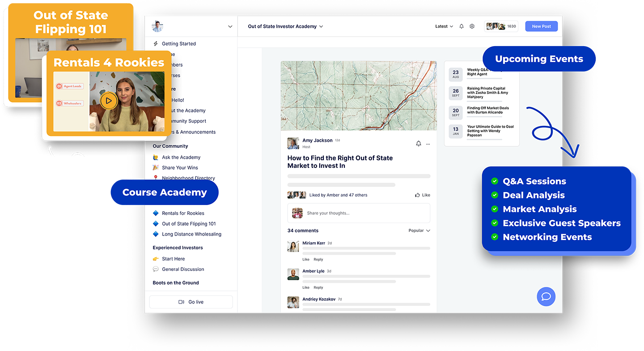Like Miriam Kerr's comment

(x=306, y=260)
